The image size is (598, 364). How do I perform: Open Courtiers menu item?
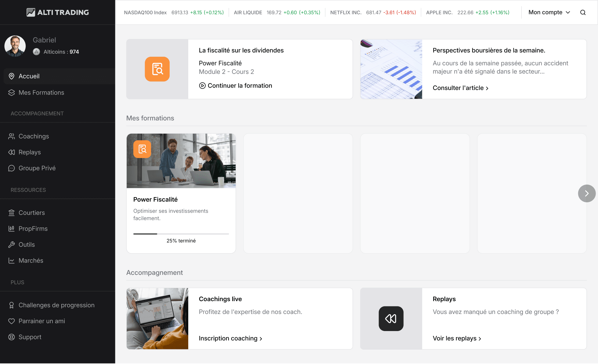[59, 213]
